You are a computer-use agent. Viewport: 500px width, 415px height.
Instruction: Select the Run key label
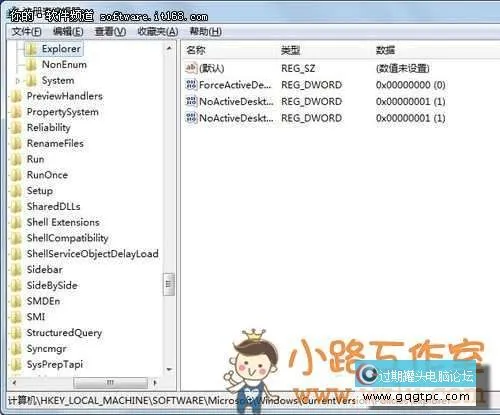[35, 159]
